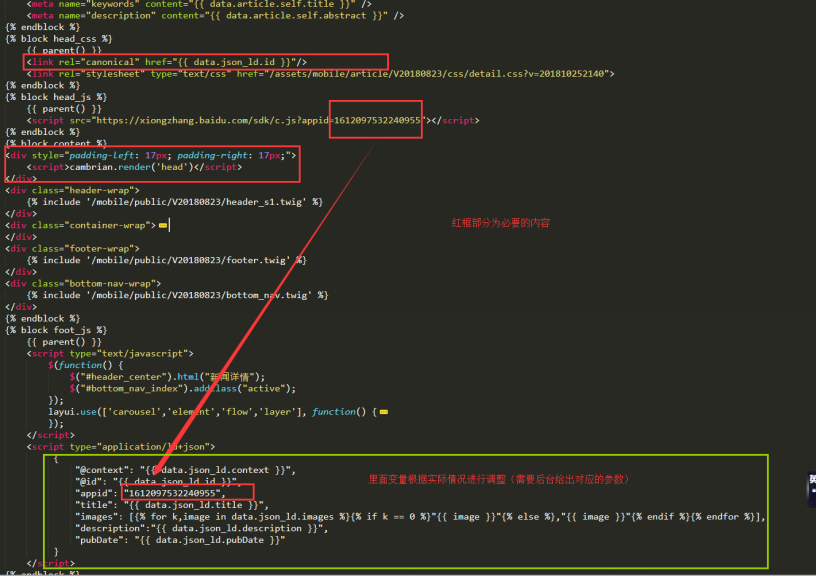The height and width of the screenshot is (577, 816).
Task: Click the JSON "appid" value 1612097532240955
Action: click(172, 493)
